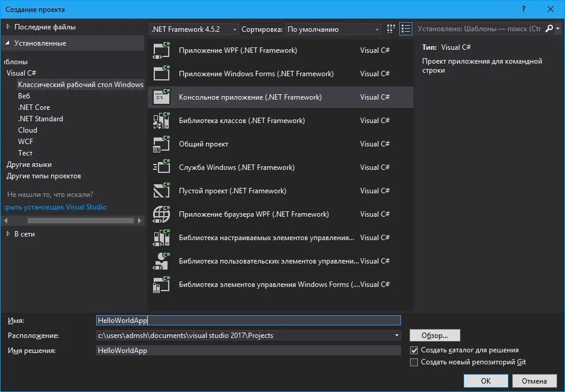565x392 pixels.
Task: Open the sorting 'По умолчанию' dropdown
Action: point(333,29)
